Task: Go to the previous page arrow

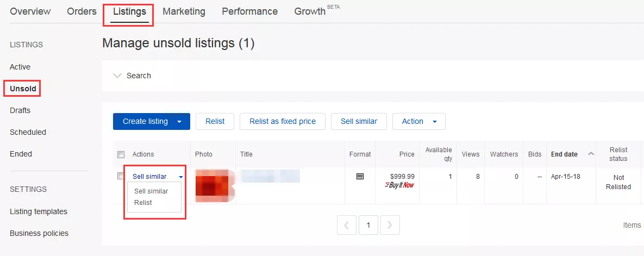Action: pyautogui.click(x=347, y=225)
